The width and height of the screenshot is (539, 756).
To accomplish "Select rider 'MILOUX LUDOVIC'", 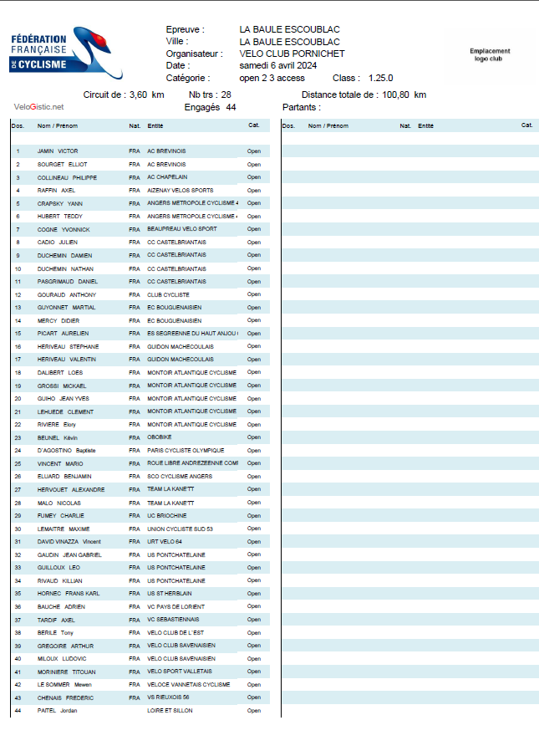I will pyautogui.click(x=62, y=659).
